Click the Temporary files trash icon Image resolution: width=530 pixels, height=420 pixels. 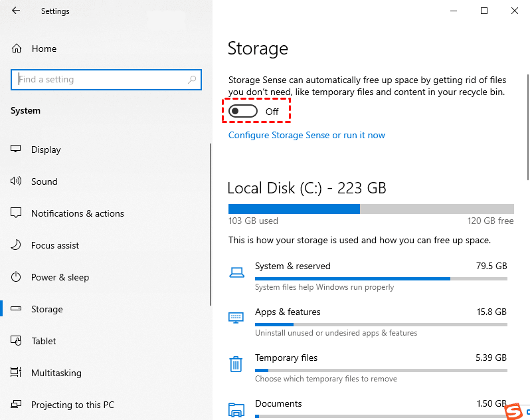pos(236,364)
